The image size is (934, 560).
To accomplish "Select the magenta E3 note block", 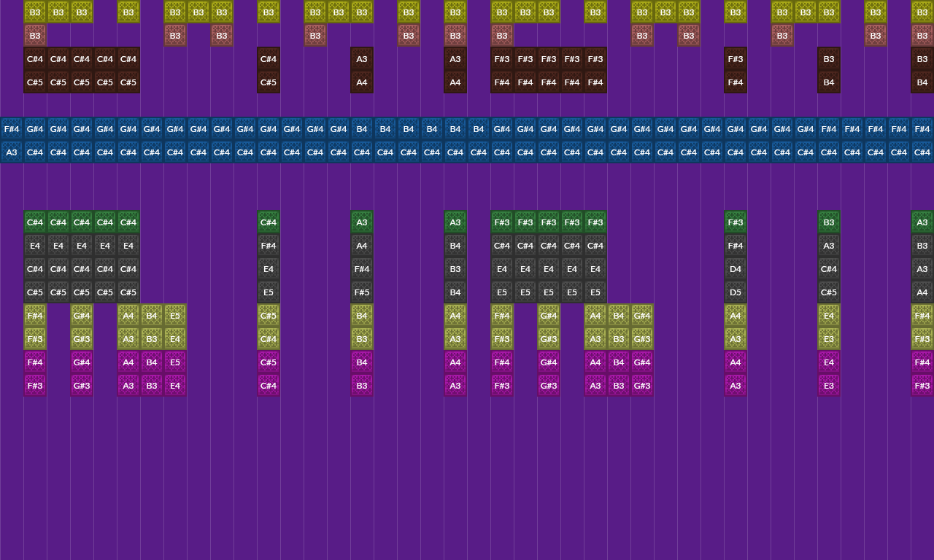I will pyautogui.click(x=829, y=386).
